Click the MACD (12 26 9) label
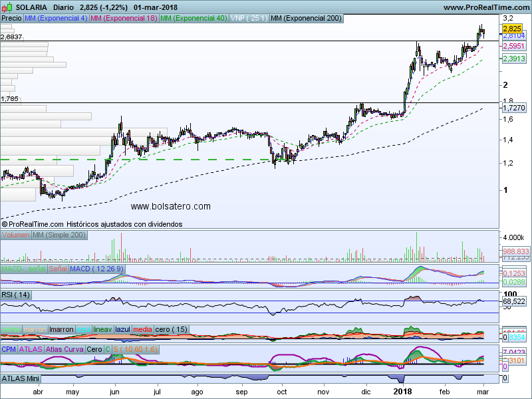The image size is (532, 399). pos(96,268)
